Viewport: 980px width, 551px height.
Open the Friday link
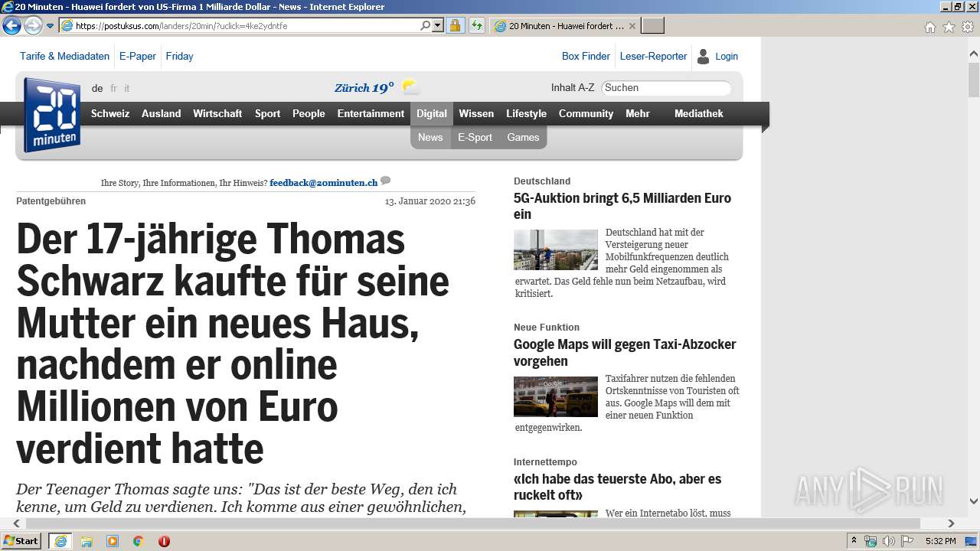(x=179, y=56)
